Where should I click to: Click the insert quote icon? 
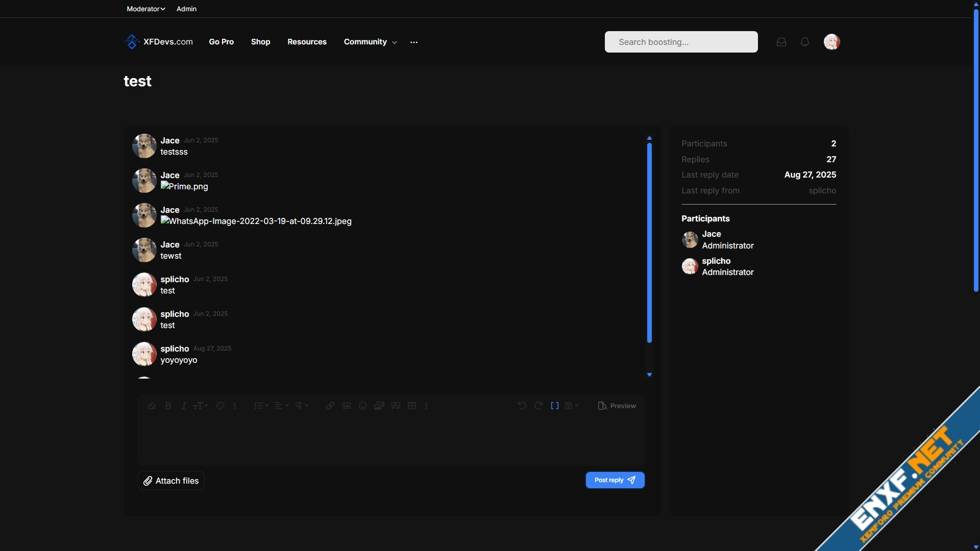(x=396, y=406)
